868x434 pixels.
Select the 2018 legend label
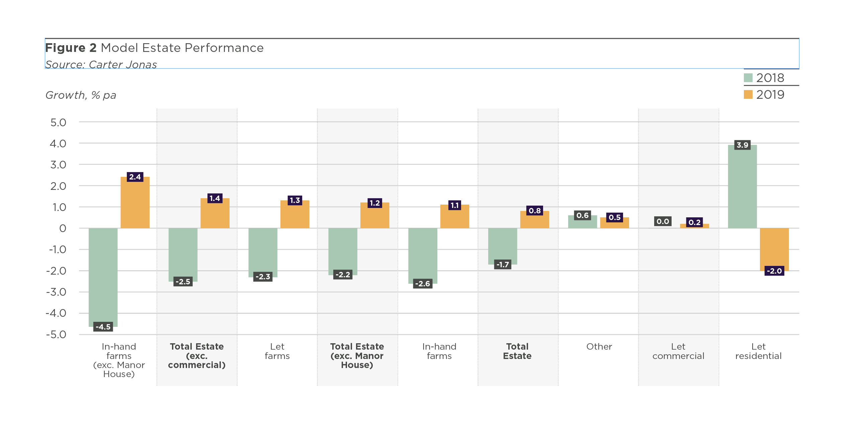click(x=770, y=78)
